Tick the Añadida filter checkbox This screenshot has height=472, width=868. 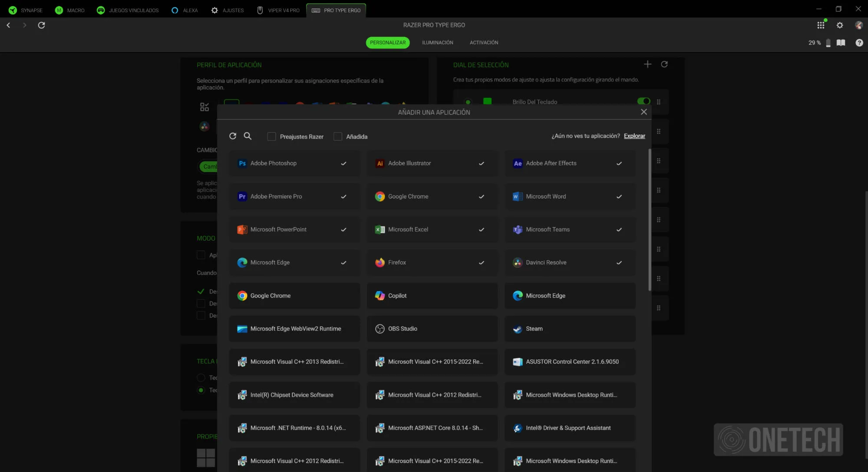point(338,137)
